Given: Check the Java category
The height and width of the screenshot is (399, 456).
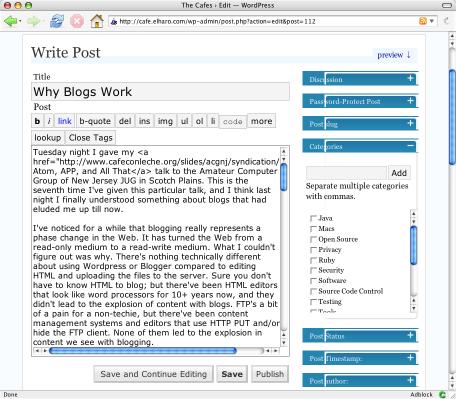Looking at the screenshot, I should pos(313,218).
